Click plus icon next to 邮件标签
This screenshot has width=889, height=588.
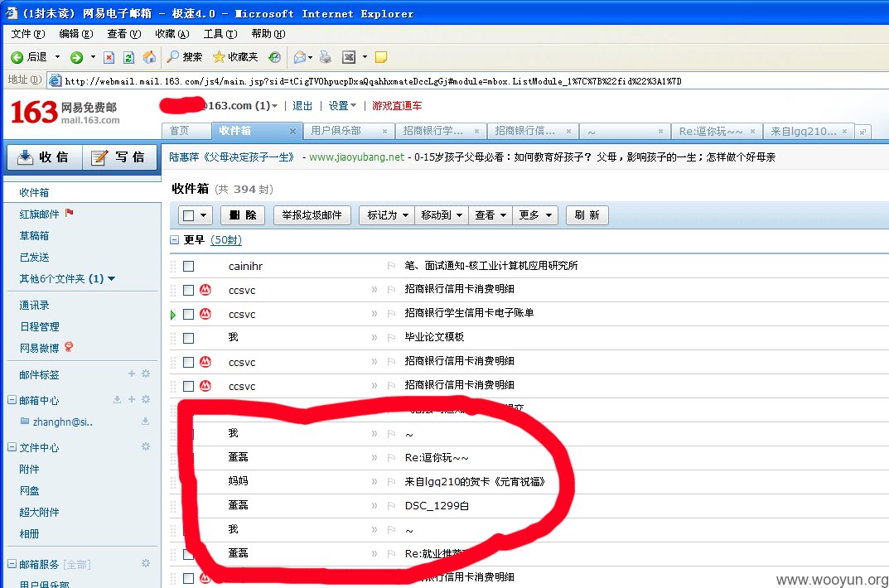tap(132, 374)
